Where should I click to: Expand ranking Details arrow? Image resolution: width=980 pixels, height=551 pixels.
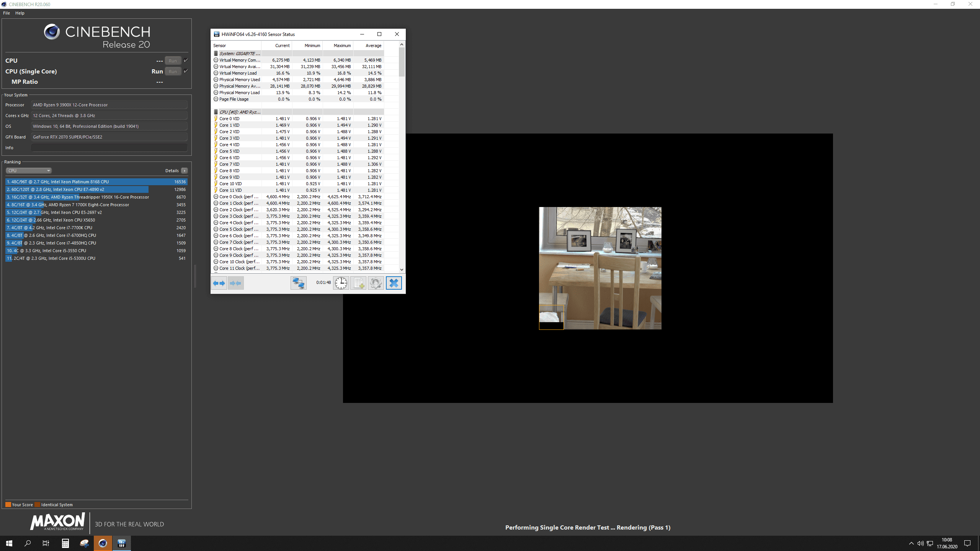click(185, 171)
